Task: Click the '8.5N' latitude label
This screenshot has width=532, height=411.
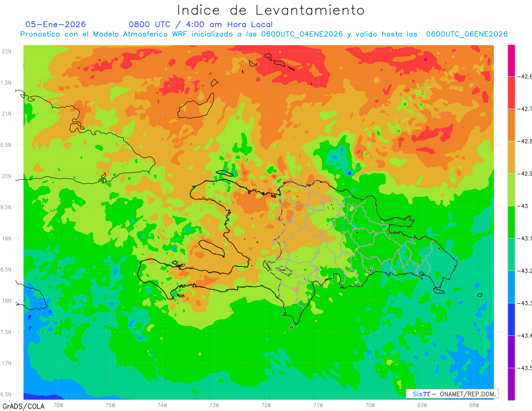Action: coord(7,270)
